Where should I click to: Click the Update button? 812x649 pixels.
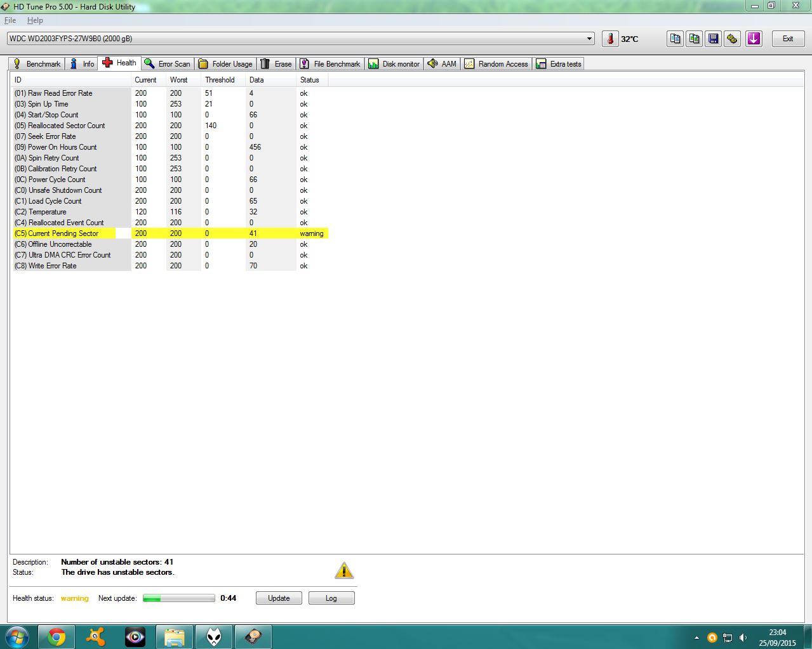pos(279,598)
